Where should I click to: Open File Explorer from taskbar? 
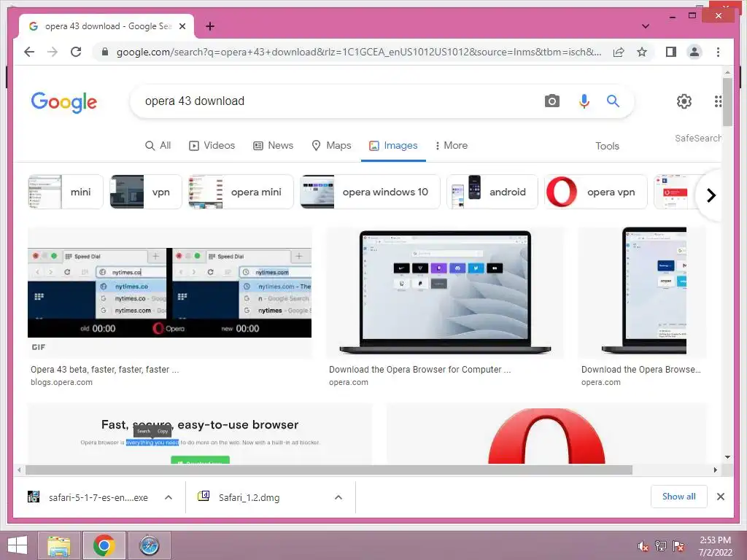point(59,545)
